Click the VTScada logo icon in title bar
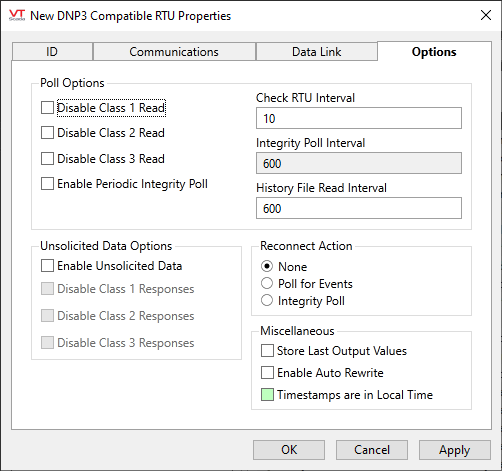This screenshot has height=471, width=502. click(17, 15)
